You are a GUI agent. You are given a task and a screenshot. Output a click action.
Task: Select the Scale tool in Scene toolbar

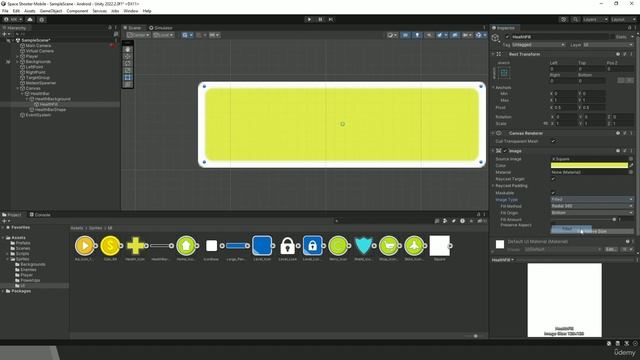click(128, 70)
